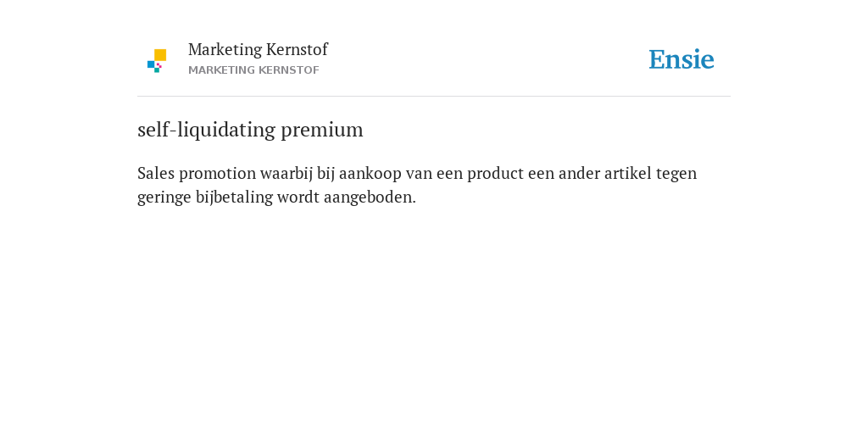This screenshot has width=868, height=434.
Task: Open the Marketing Kernstof author title
Action: (x=258, y=49)
